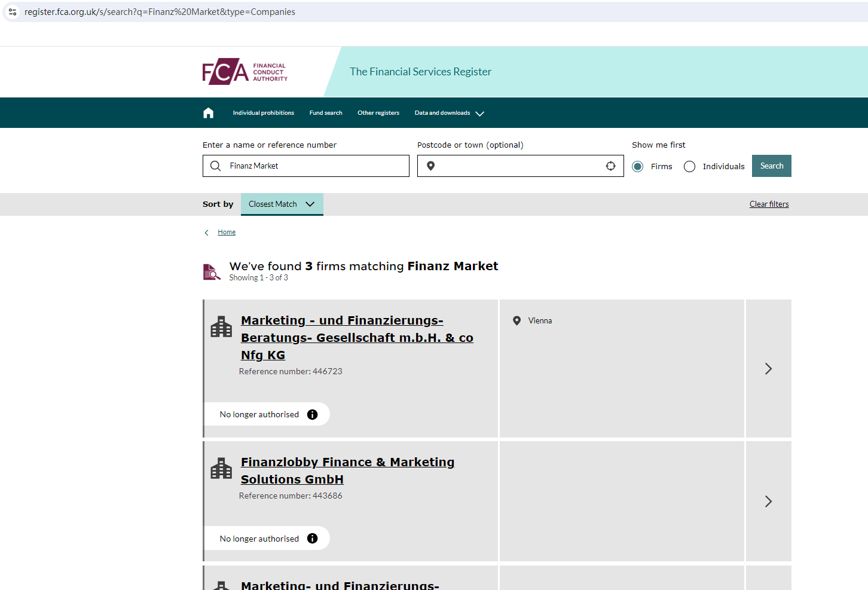Select the Individuals radio button
This screenshot has height=590, width=868.
click(689, 167)
